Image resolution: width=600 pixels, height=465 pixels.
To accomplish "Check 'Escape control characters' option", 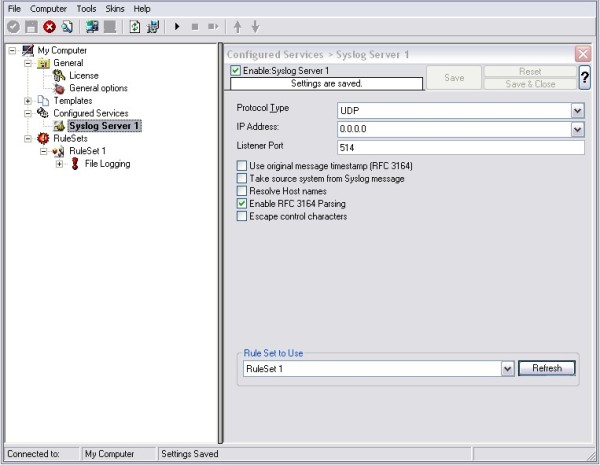I will click(x=241, y=216).
